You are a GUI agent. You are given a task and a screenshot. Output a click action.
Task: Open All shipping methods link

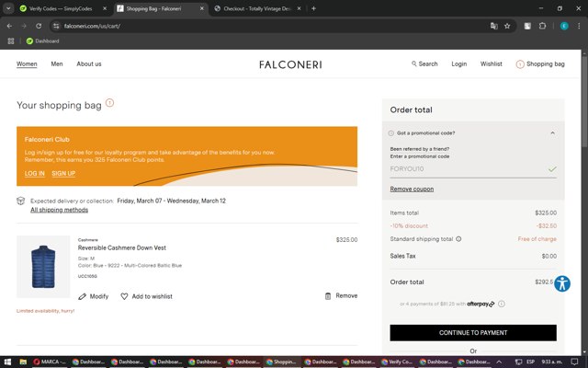coord(59,210)
